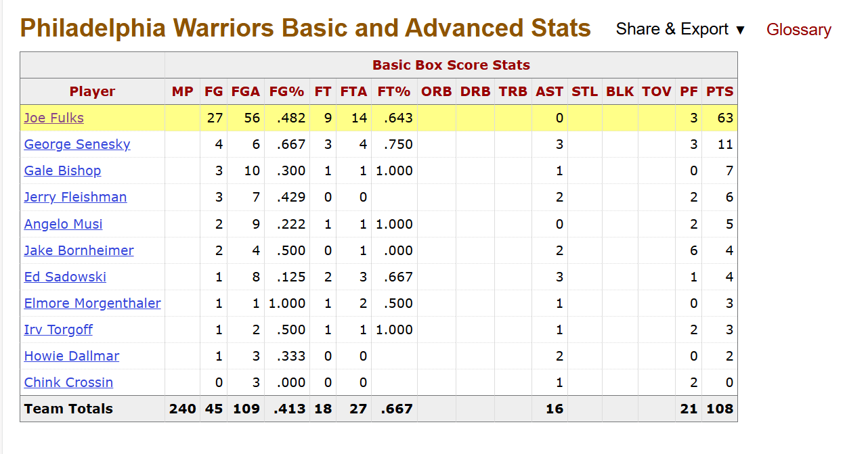Open the Glossary link
Viewport: 868px width, 454px height.
pos(798,30)
